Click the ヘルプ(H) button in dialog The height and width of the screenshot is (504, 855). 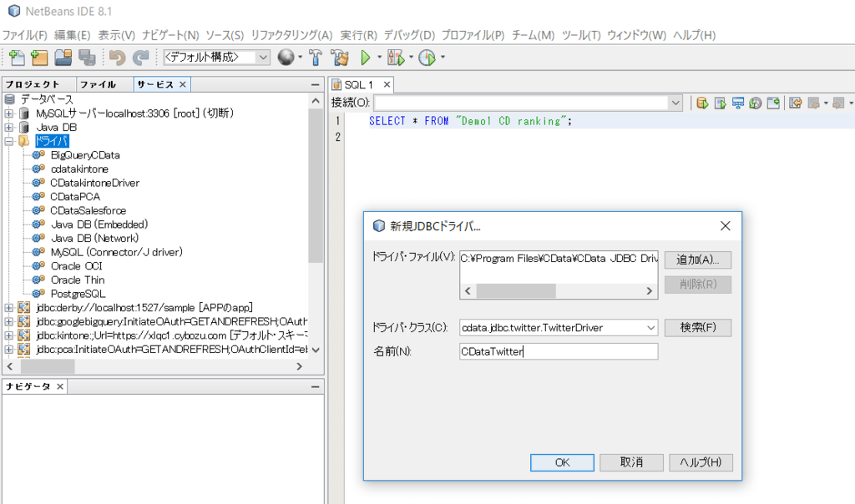point(701,462)
